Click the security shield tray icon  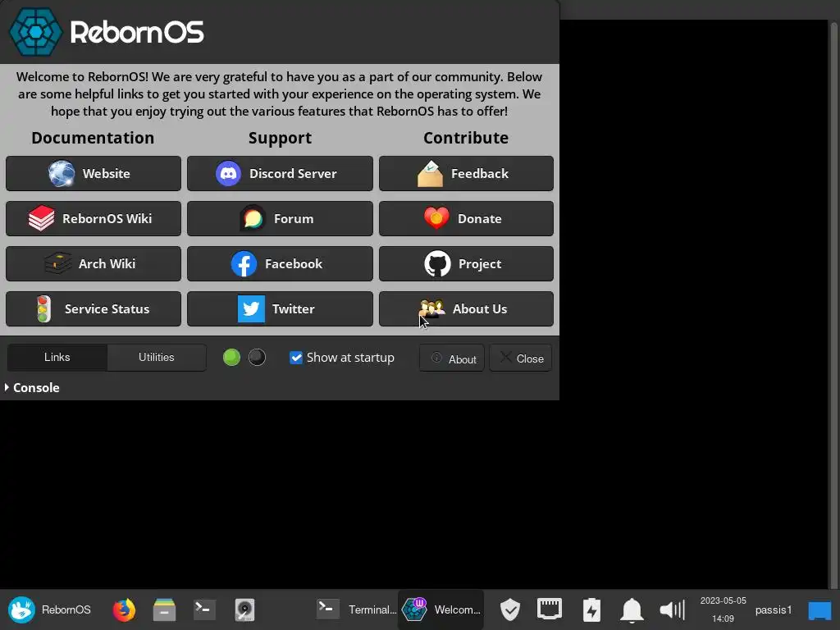tap(510, 609)
